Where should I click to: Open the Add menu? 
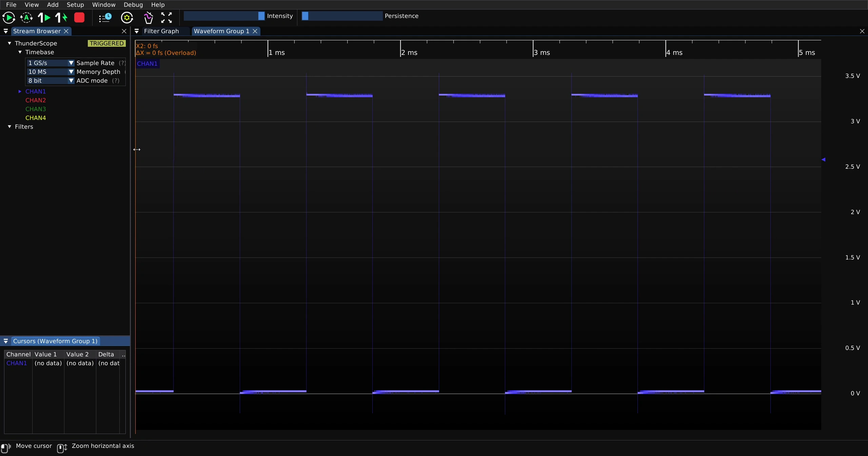(53, 5)
